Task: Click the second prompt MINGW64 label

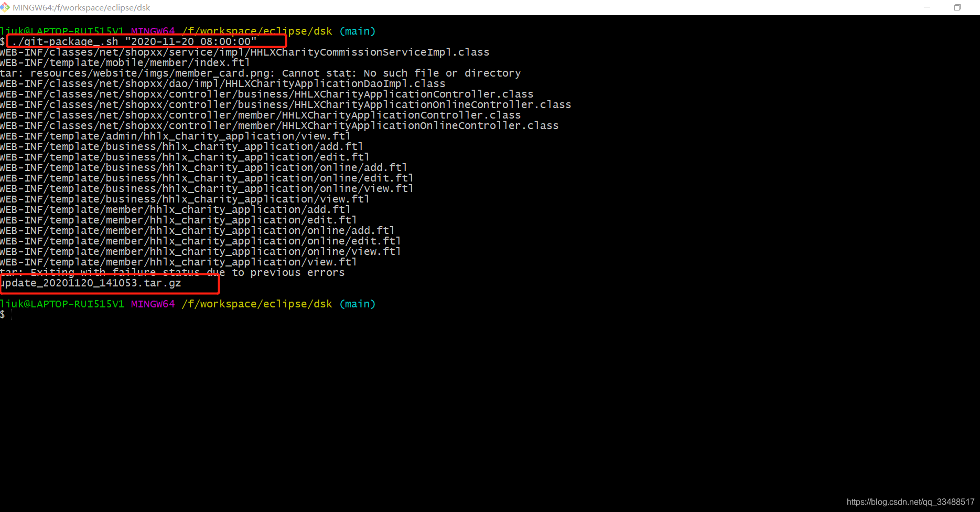Action: [x=153, y=304]
